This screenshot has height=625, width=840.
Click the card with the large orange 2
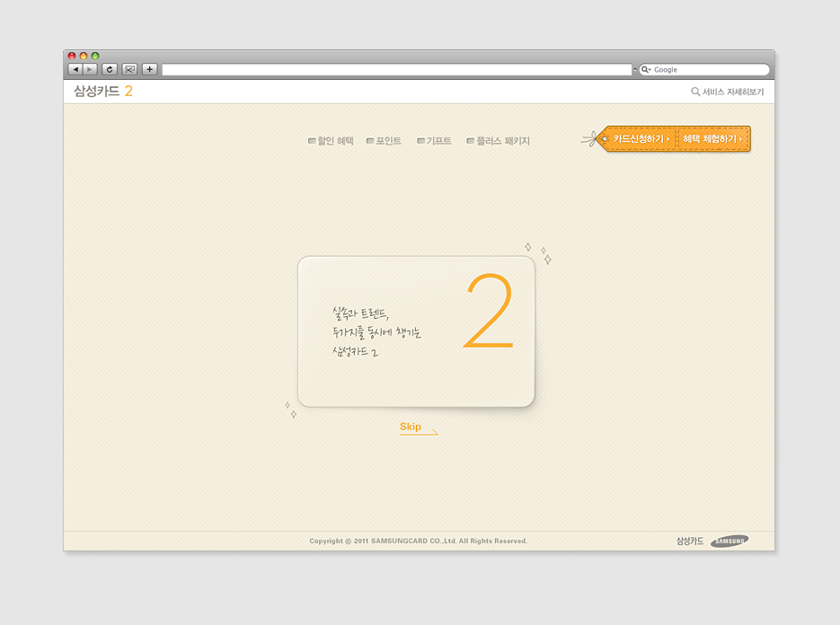point(416,331)
